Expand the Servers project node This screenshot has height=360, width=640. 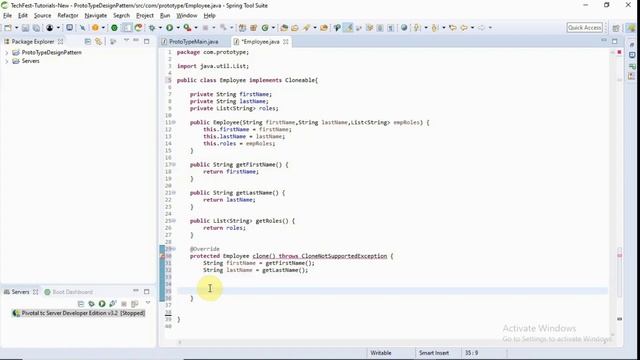(7, 61)
